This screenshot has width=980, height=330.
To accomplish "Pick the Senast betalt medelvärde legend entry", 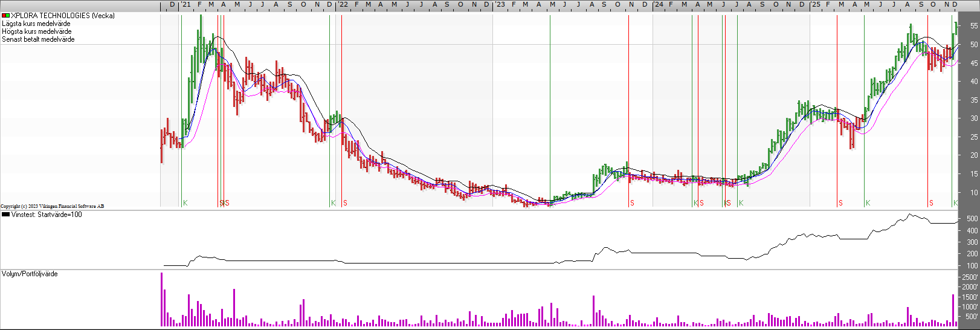I will pos(39,39).
